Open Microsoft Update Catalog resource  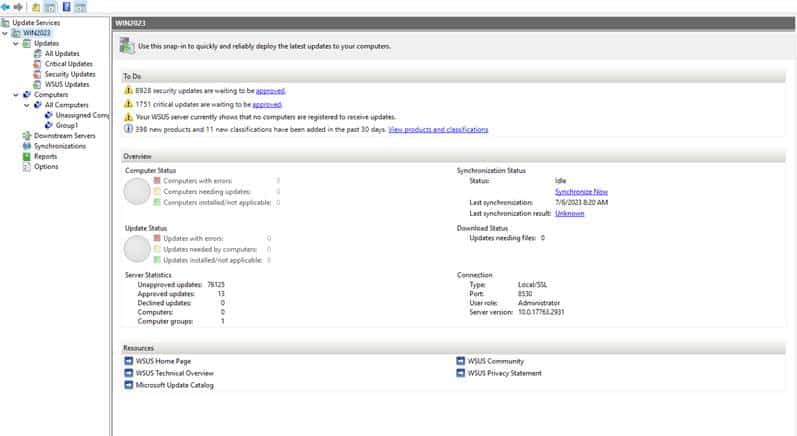pos(174,385)
